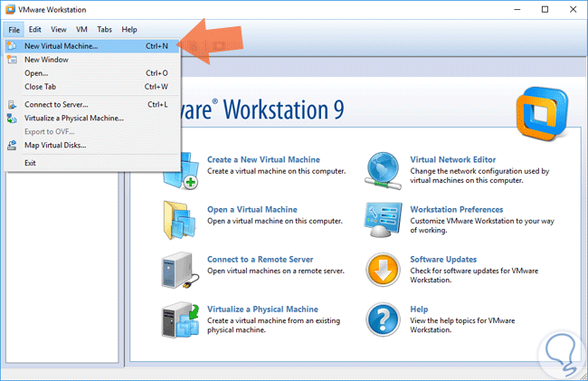Screen dimensions: 588x381
Task: Click the Help link on home page
Action: click(419, 310)
